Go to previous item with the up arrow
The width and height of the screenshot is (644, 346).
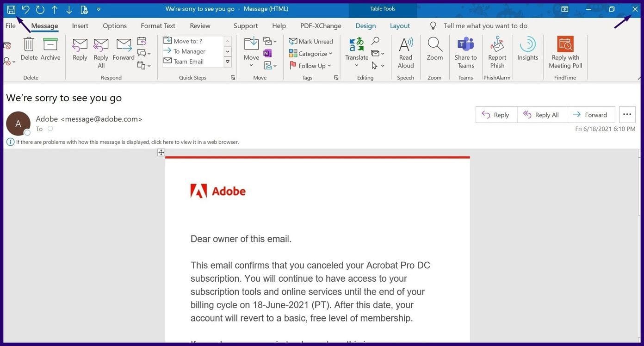(55, 9)
